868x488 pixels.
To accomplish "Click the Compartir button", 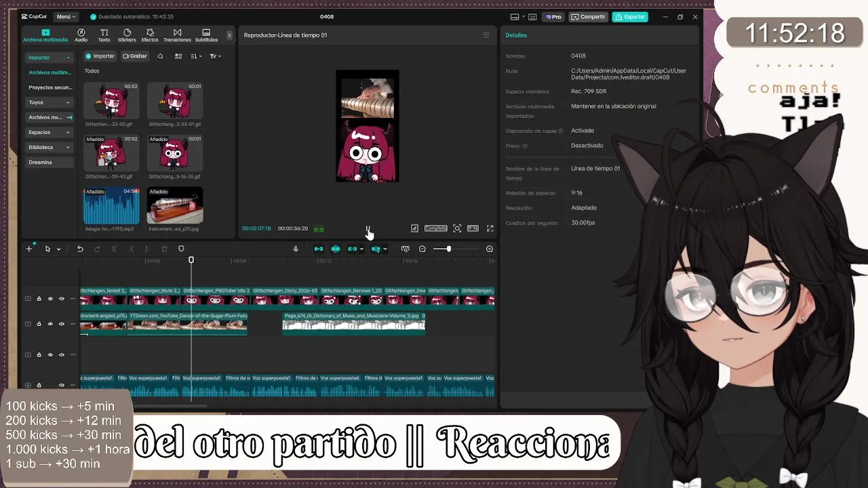I will [x=587, y=17].
